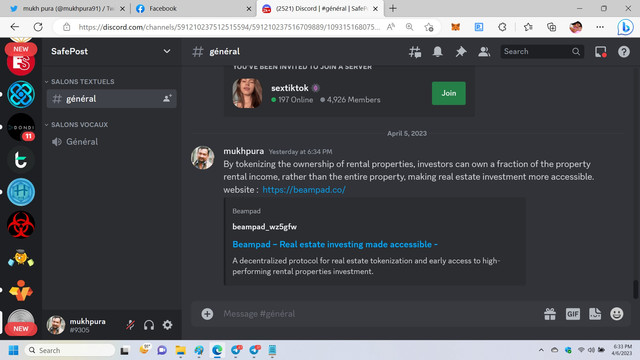Open a new browser tab
The height and width of the screenshot is (360, 640).
tap(393, 9)
